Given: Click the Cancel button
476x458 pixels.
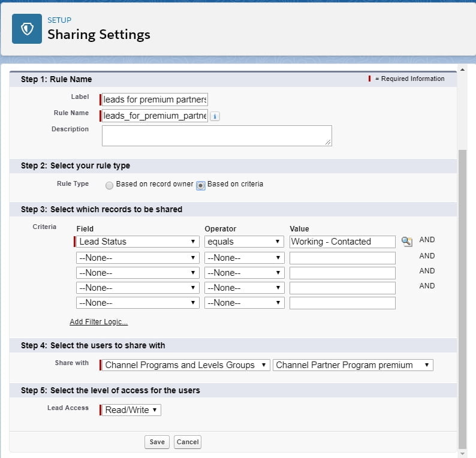Looking at the screenshot, I should 188,442.
